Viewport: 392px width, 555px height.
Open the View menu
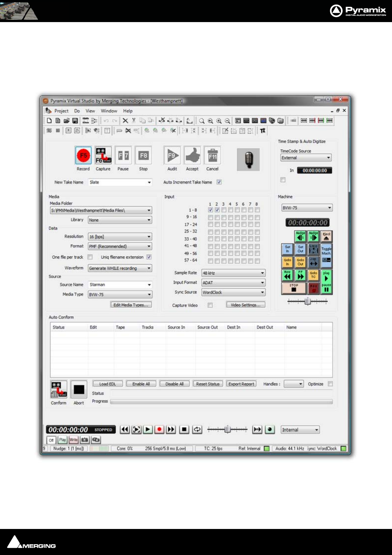pos(90,111)
